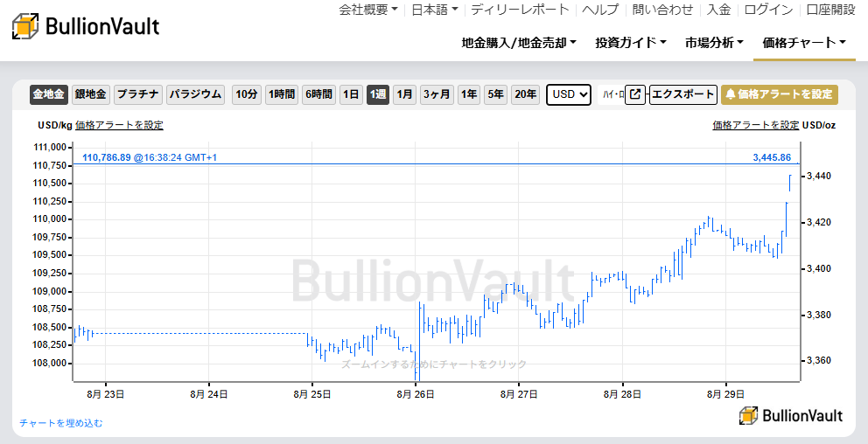The width and height of the screenshot is (868, 444).
Task: Open the chart in a new window icon
Action: (635, 94)
